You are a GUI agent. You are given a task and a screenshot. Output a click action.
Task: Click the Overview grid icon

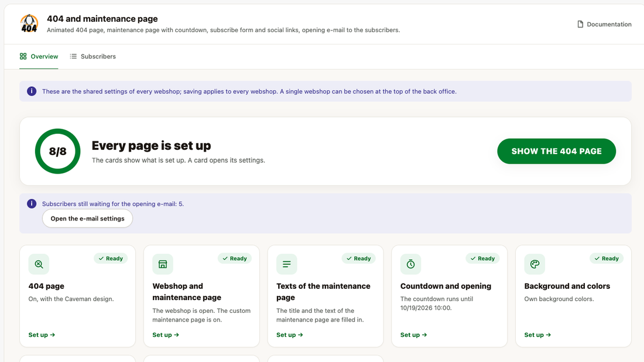(23, 56)
